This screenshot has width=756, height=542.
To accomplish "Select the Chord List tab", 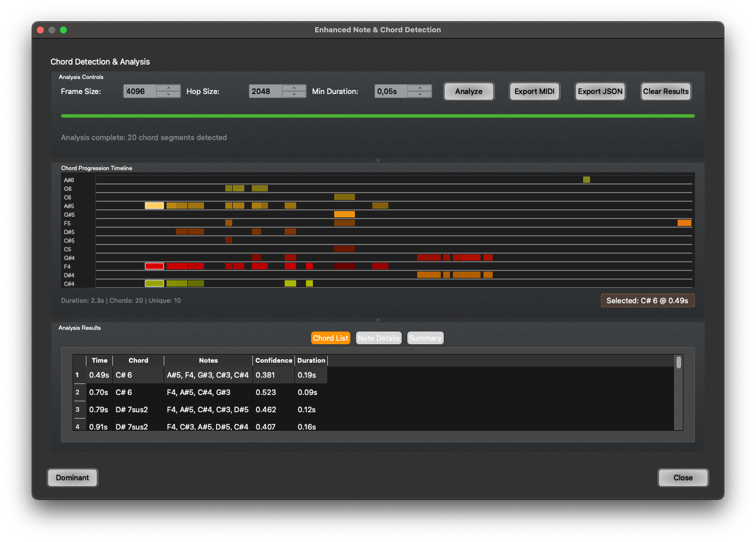I will pos(331,338).
